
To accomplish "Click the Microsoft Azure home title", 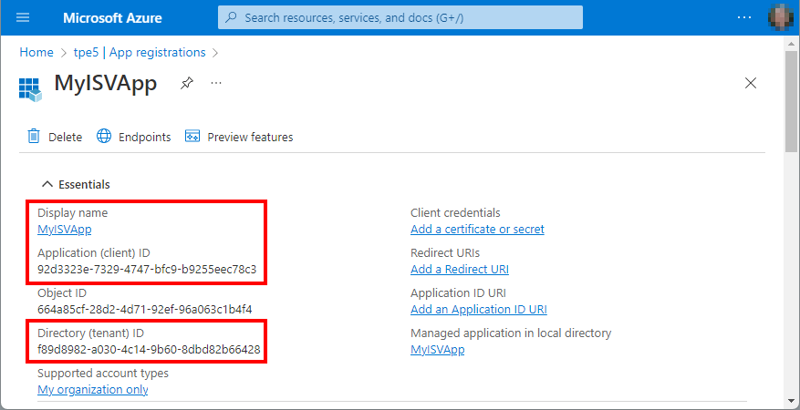I will coord(112,18).
